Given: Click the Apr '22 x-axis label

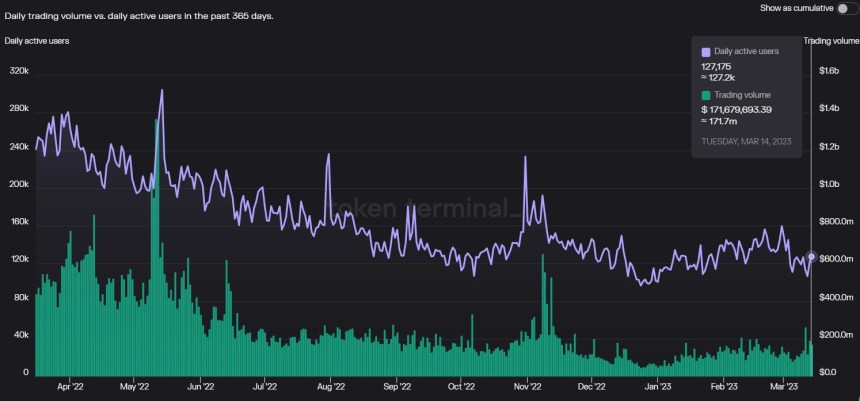Looking at the screenshot, I should (x=70, y=385).
